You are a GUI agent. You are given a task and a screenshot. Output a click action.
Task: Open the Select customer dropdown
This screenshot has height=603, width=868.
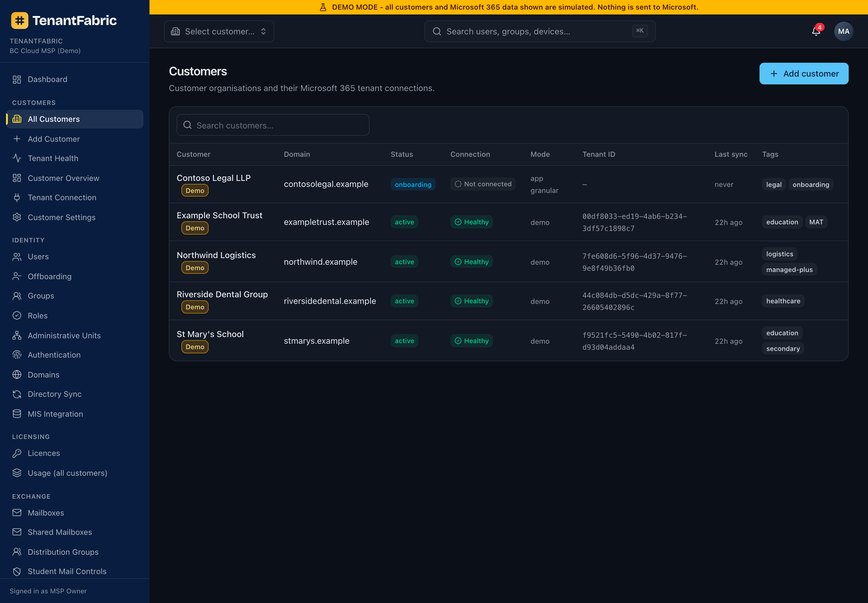click(x=219, y=31)
